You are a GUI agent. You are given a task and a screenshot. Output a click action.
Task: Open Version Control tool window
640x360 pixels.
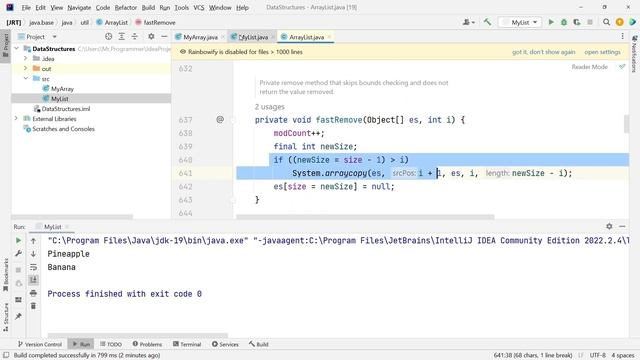[40, 344]
